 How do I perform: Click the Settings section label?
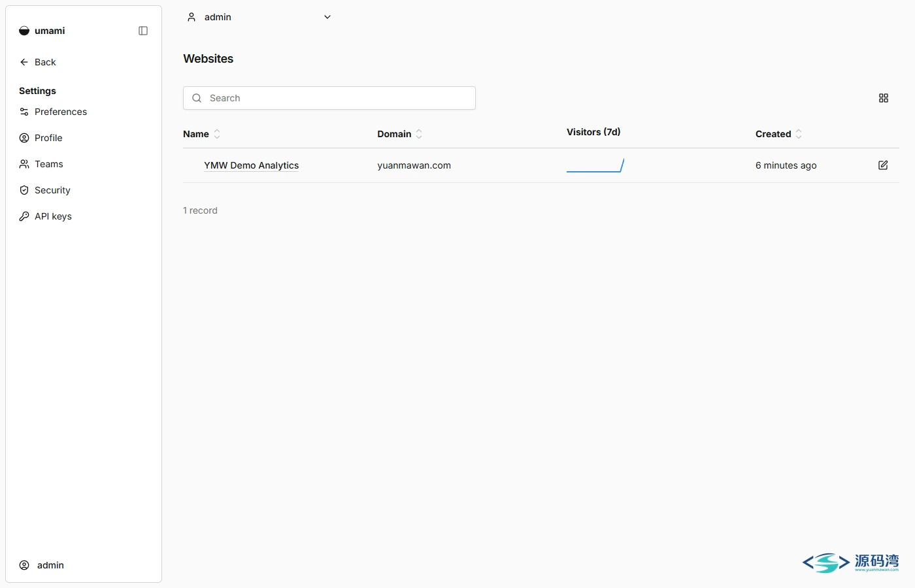pyautogui.click(x=37, y=91)
